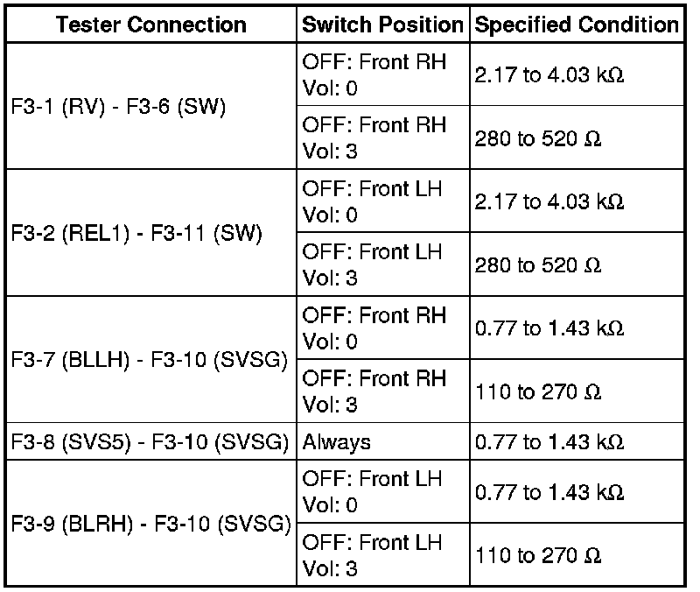Screen dimensions: 700x592
Task: Select 280 to 520 Ω in F3-2 row
Action: pyautogui.click(x=537, y=265)
